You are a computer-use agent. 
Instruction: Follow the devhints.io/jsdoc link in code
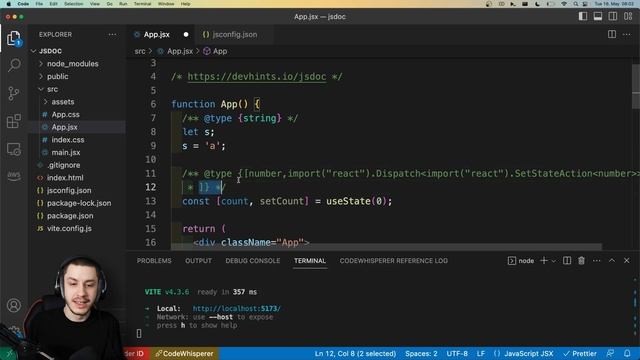point(257,76)
